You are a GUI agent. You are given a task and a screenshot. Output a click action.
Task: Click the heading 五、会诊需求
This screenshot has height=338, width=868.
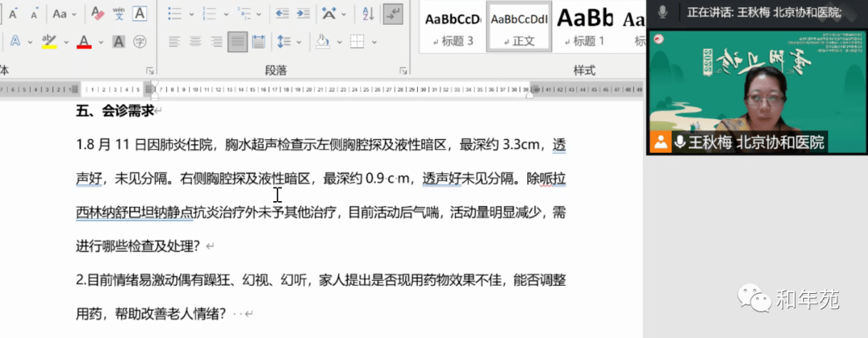pos(115,111)
